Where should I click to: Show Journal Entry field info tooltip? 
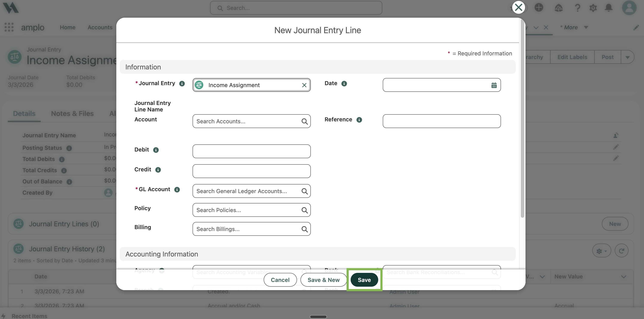click(182, 84)
